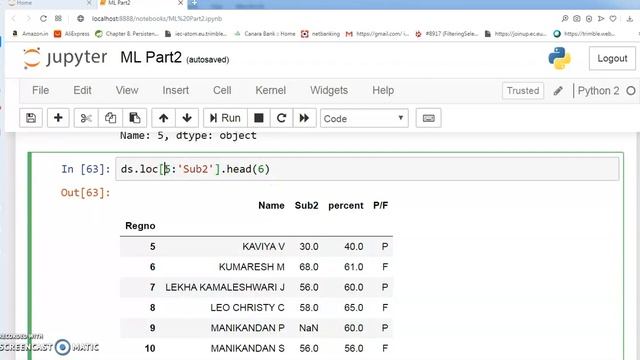Image resolution: width=640 pixels, height=360 pixels.
Task: Click the KUMARESH M name cell
Action: point(252,267)
